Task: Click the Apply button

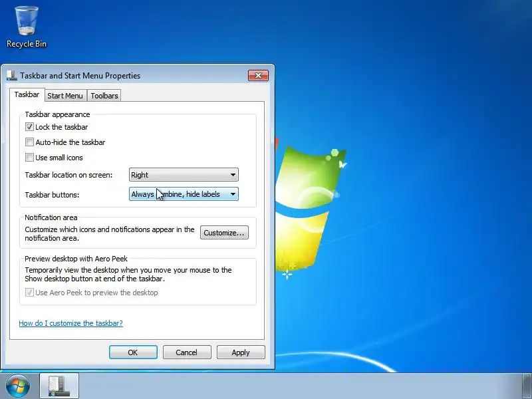Action: tap(241, 352)
